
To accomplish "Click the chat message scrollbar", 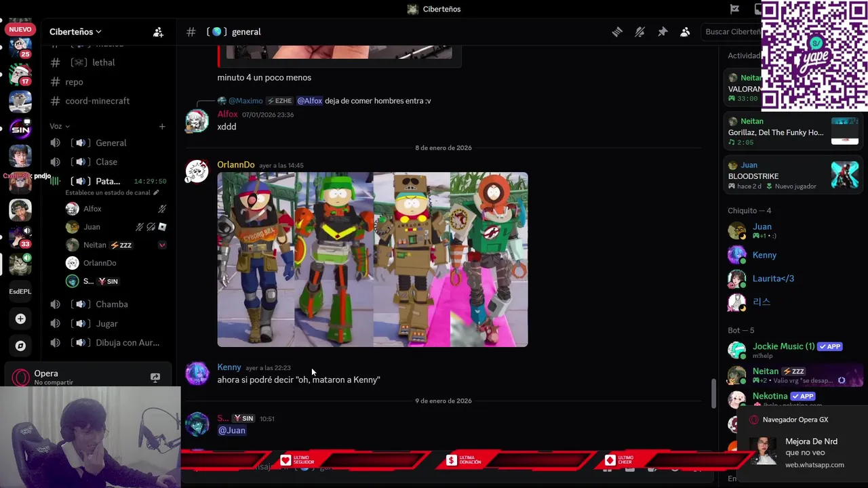I will (x=713, y=393).
